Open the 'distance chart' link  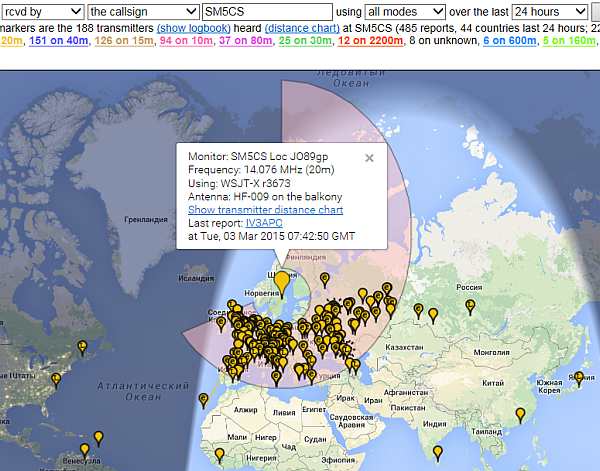click(x=302, y=28)
